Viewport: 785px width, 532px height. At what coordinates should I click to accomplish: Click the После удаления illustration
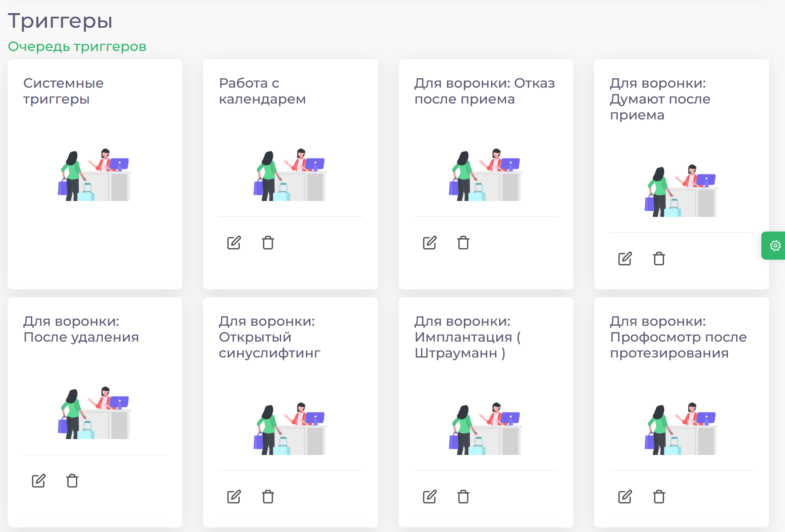[95, 413]
